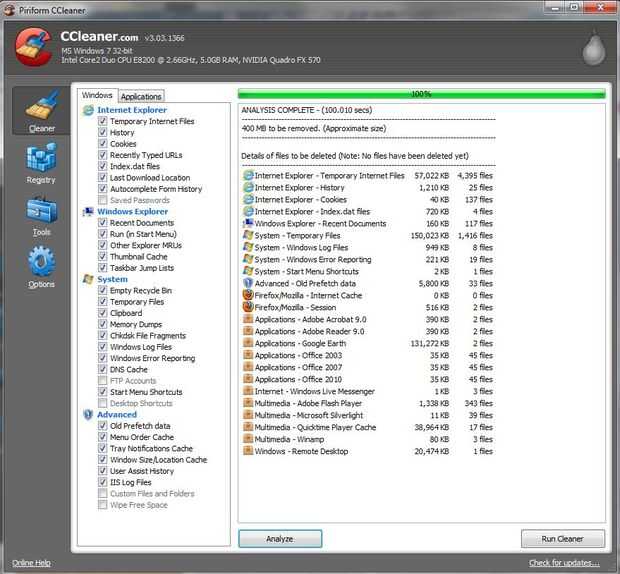This screenshot has height=574, width=620.
Task: Click the Advanced category shield icon
Action: 88,415
